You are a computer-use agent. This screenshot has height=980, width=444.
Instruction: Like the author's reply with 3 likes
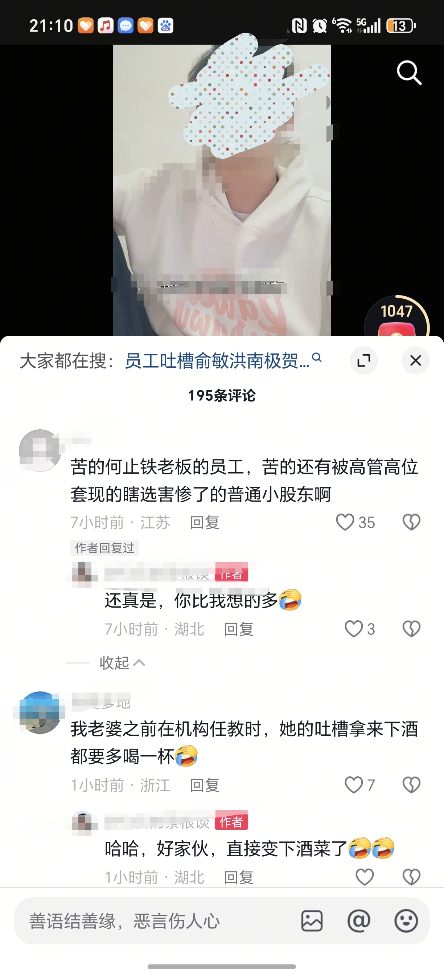(x=354, y=629)
